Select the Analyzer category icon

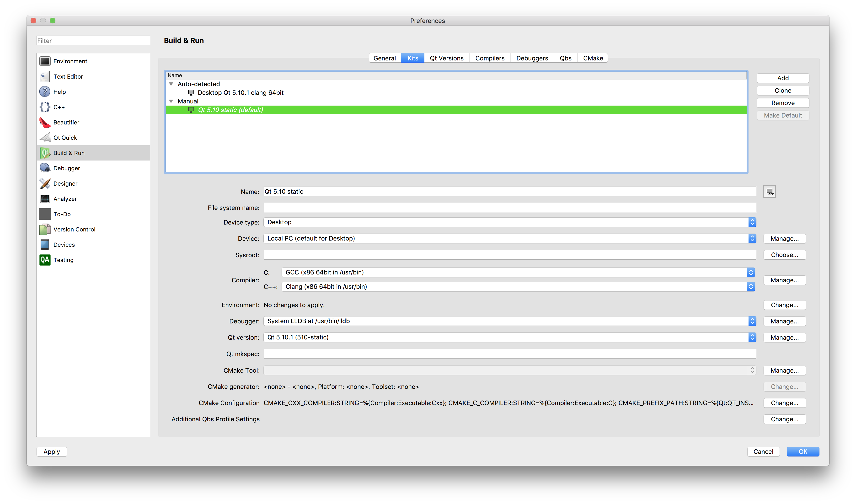(x=44, y=199)
